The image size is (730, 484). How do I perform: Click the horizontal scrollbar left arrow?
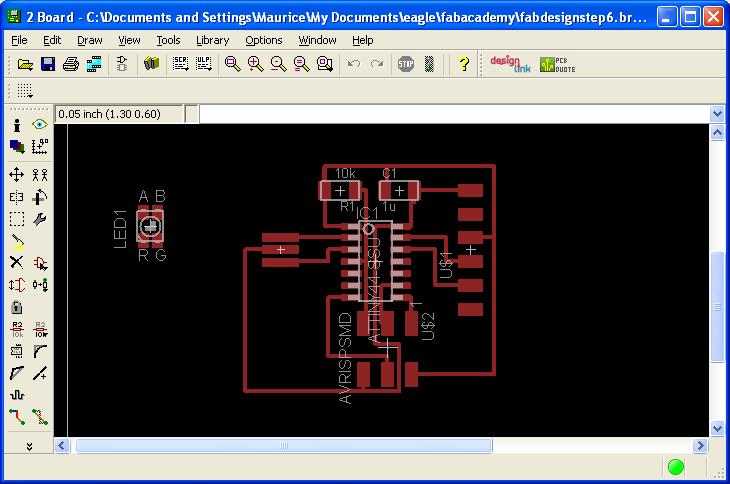pyautogui.click(x=62, y=446)
